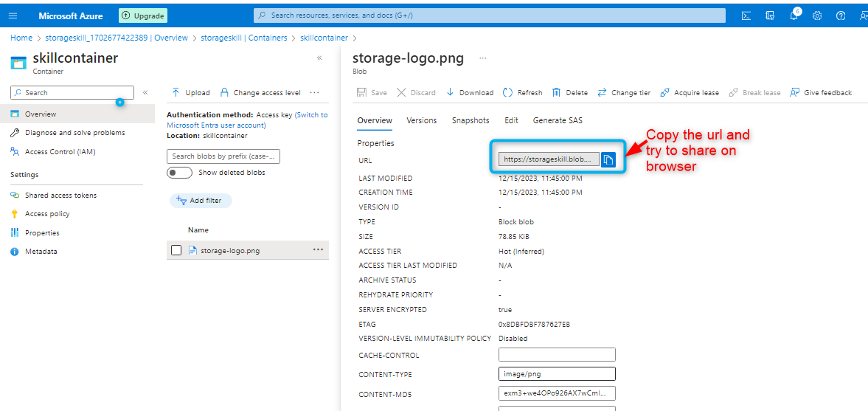Image resolution: width=868 pixels, height=411 pixels.
Task: Delete the blob using trash icon
Action: tap(570, 93)
